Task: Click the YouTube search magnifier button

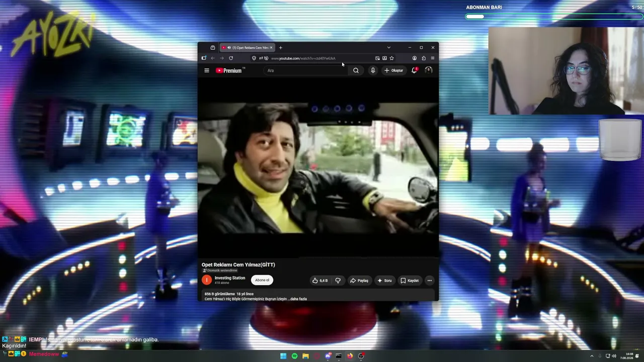Action: [x=356, y=70]
